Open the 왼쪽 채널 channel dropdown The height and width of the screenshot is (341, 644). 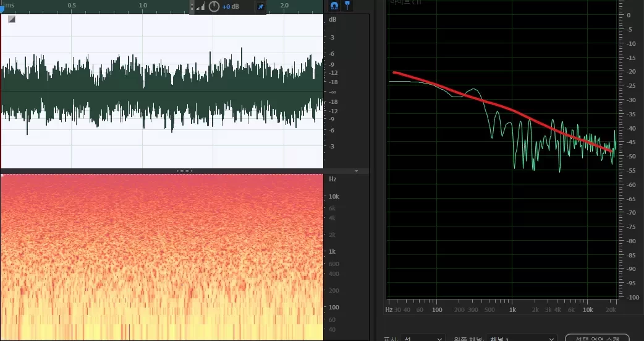(520, 339)
